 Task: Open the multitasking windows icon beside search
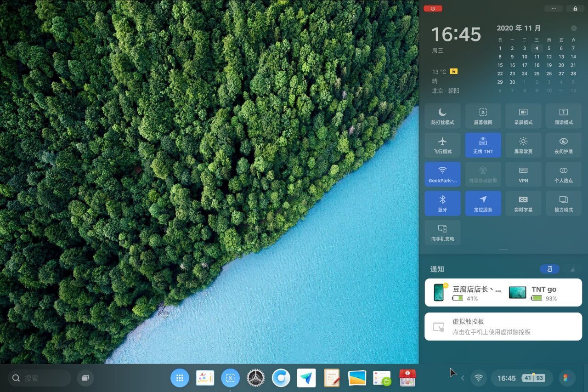pyautogui.click(x=85, y=378)
